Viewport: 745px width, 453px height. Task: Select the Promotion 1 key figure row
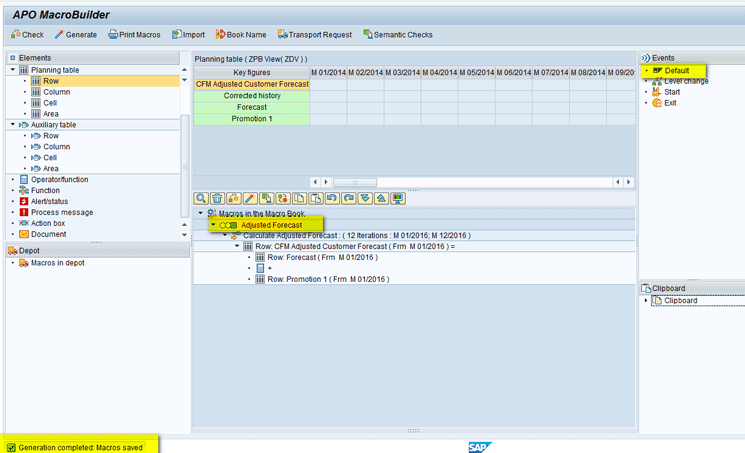252,119
